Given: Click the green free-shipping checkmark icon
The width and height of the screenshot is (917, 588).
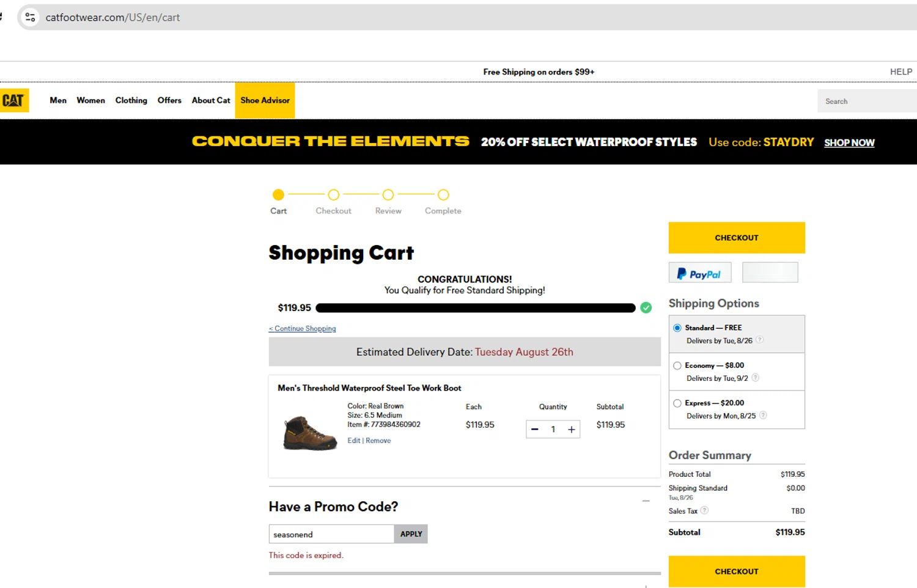Looking at the screenshot, I should coord(646,307).
